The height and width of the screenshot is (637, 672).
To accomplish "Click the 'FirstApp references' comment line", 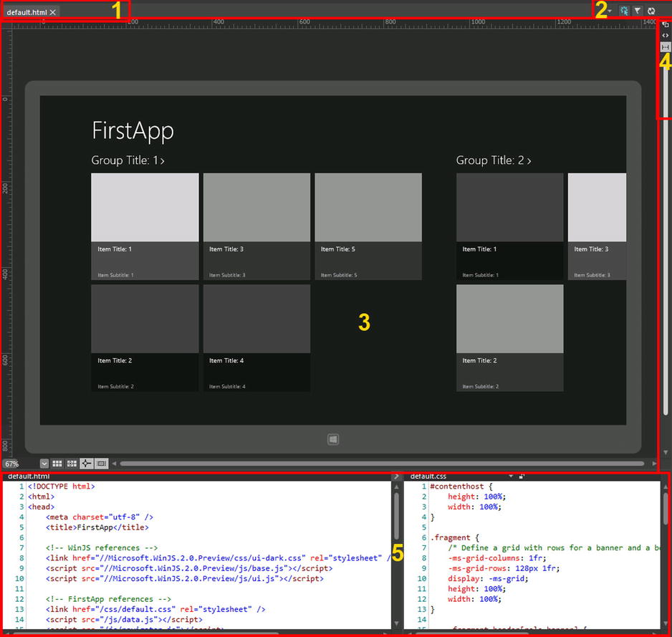I will pyautogui.click(x=108, y=600).
